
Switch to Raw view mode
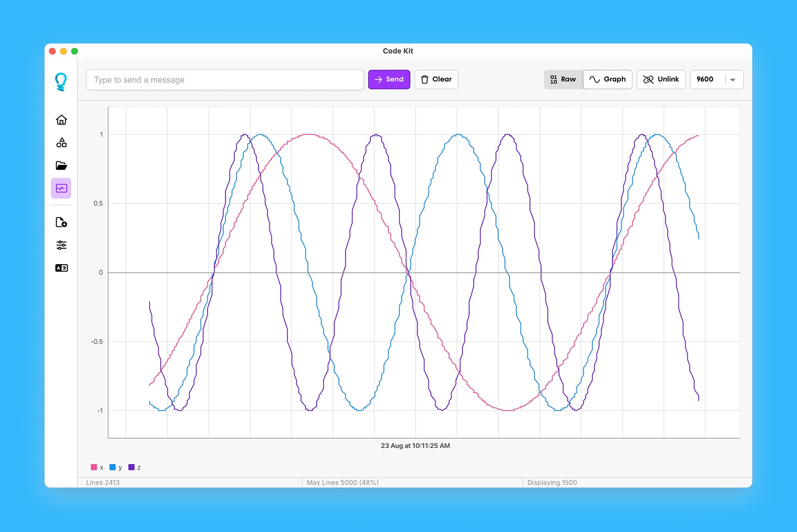[563, 79]
